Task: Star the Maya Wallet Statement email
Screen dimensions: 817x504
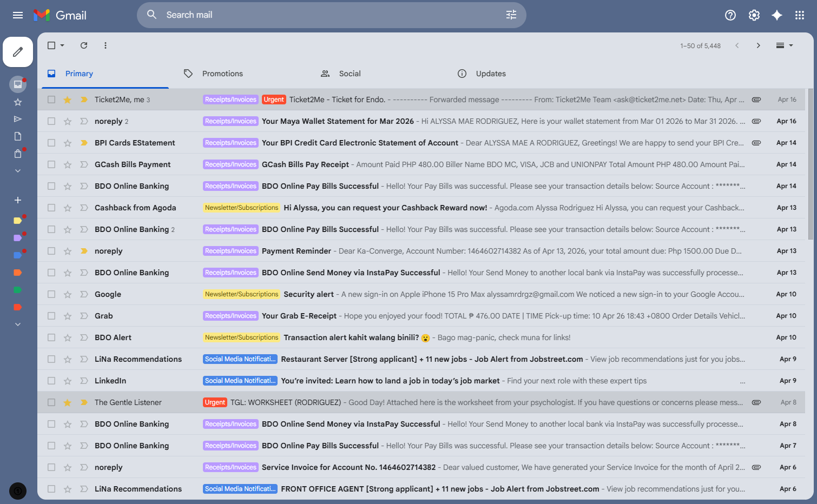Action: click(68, 121)
